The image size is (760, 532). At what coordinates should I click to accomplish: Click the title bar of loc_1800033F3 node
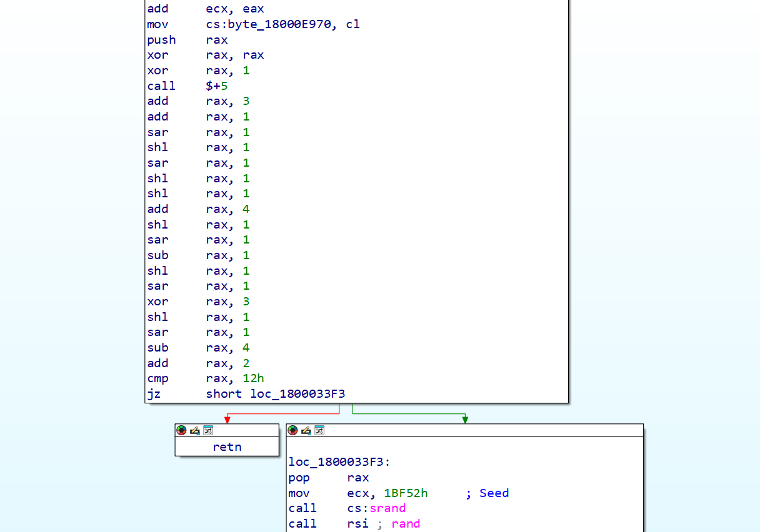point(465,430)
